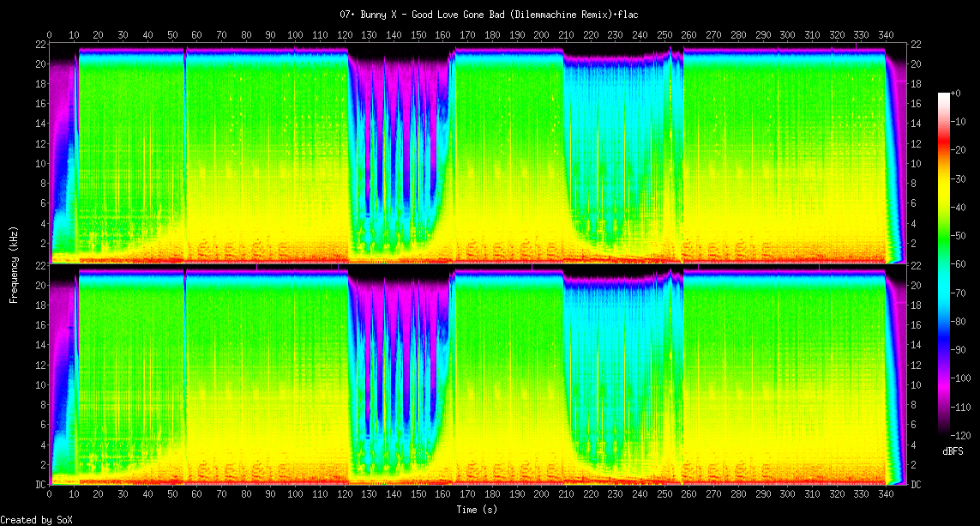Select the 210 second mark on bottom time axis
The height and width of the screenshot is (526, 980).
pyautogui.click(x=566, y=495)
